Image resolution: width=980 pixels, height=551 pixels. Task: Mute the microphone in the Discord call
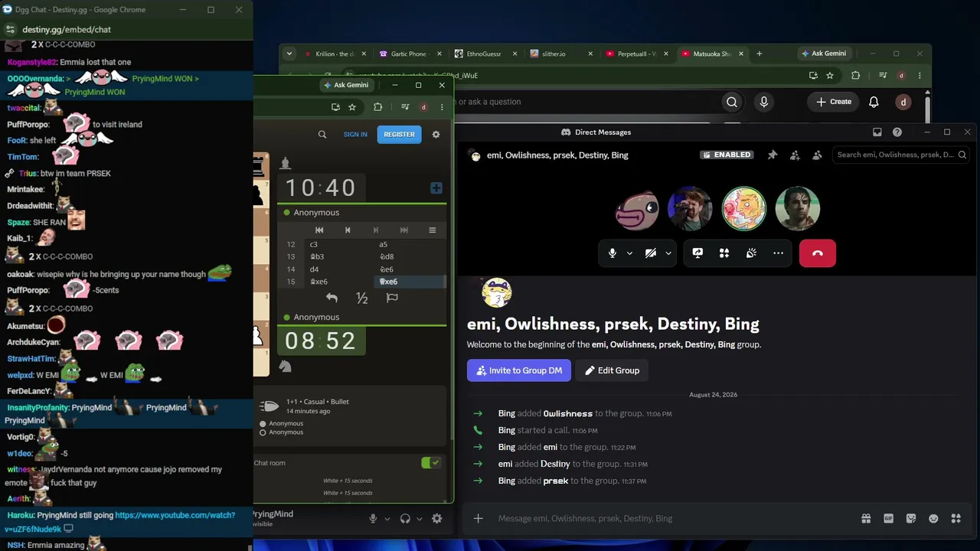click(x=612, y=253)
